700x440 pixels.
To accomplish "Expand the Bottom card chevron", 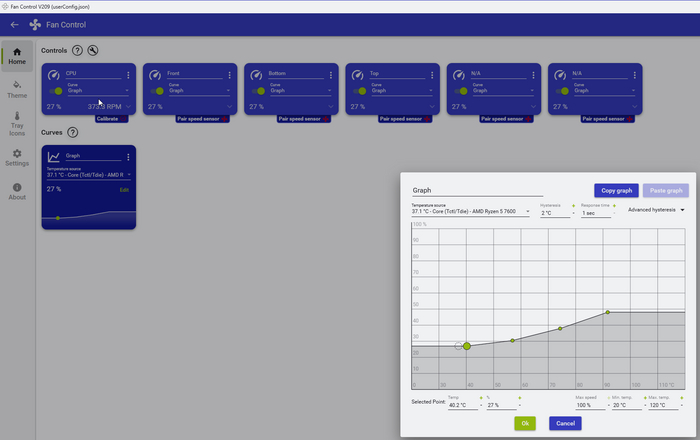I will click(x=331, y=107).
